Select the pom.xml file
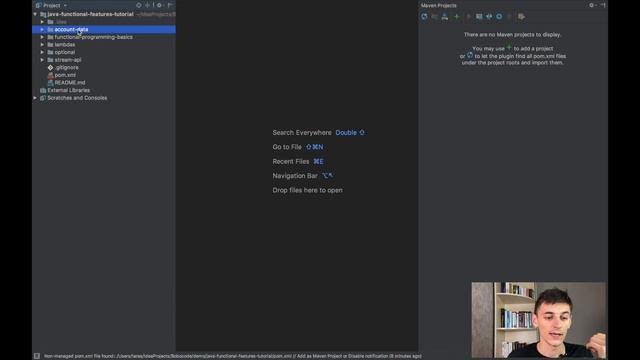 pyautogui.click(x=65, y=75)
